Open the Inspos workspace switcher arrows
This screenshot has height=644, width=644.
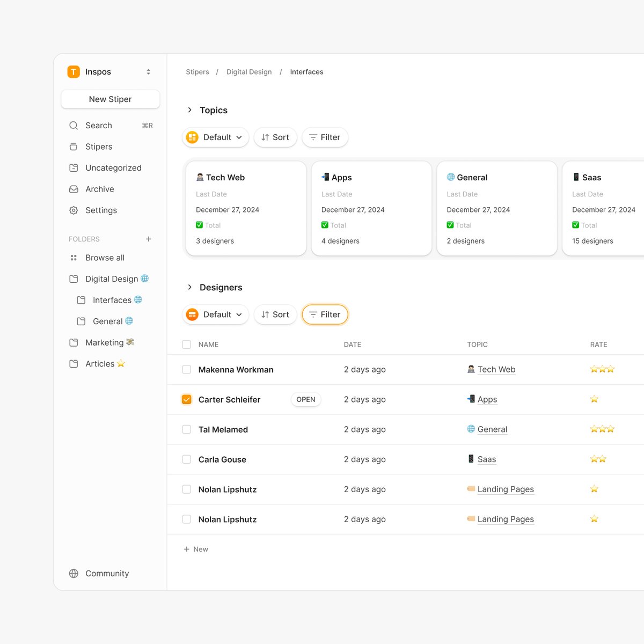tap(149, 72)
